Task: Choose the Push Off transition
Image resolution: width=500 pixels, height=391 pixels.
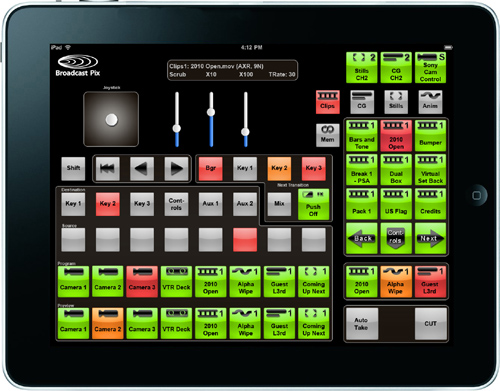Action: 314,204
